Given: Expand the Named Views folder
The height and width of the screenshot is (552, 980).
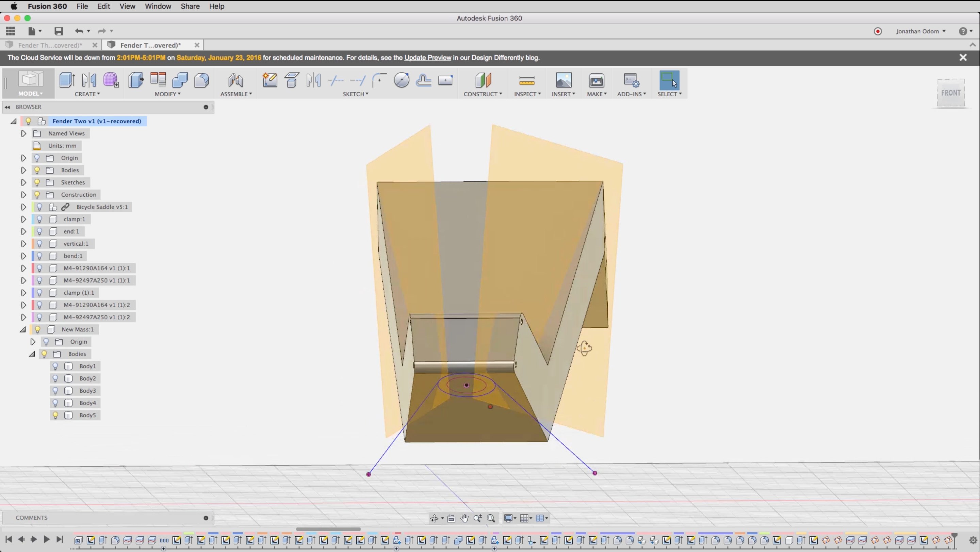Looking at the screenshot, I should tap(23, 133).
